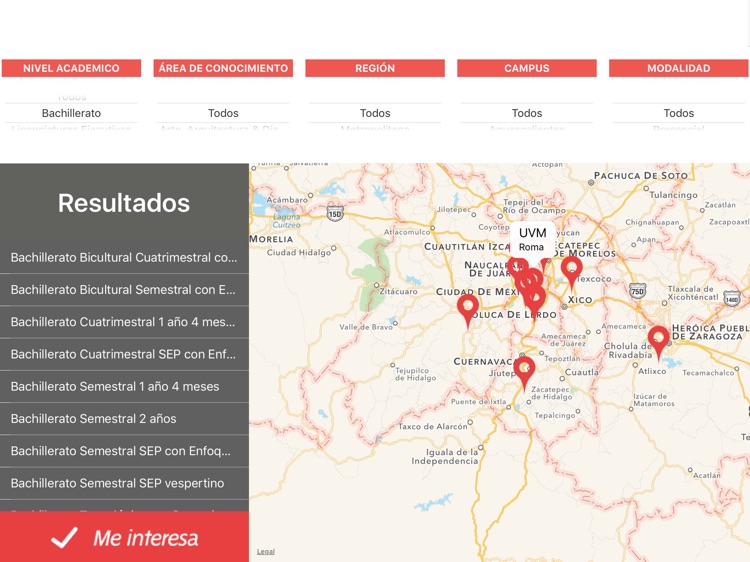Viewport: 750px width, 562px height.
Task: Open Bachillerato Bicultural Cuatrimestral result
Action: point(124,257)
